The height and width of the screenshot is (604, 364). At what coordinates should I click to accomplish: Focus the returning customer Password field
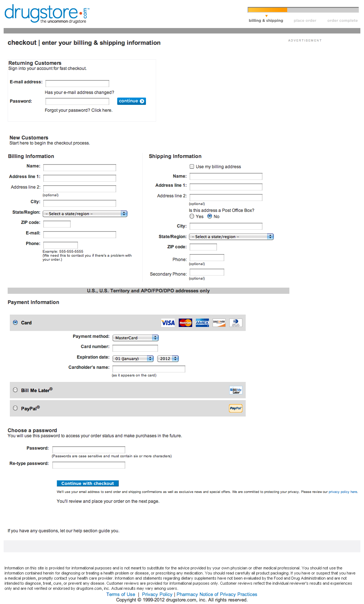[x=77, y=101]
